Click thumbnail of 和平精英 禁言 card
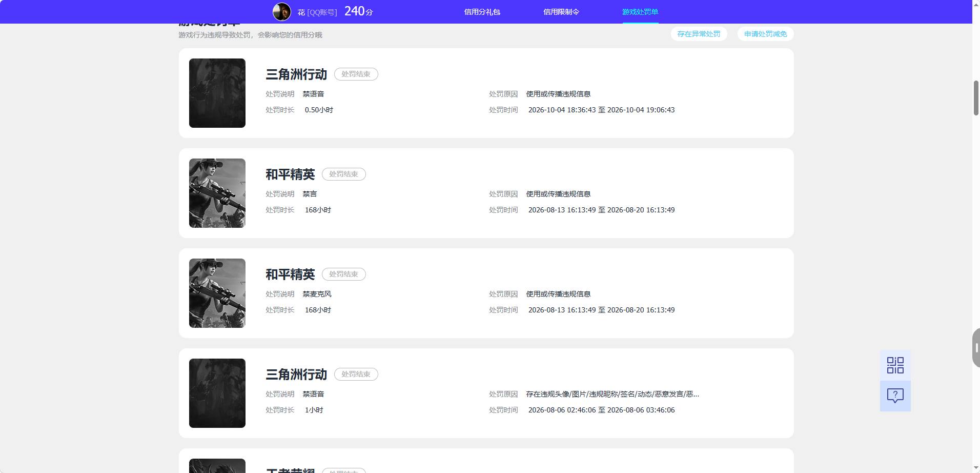 click(217, 193)
